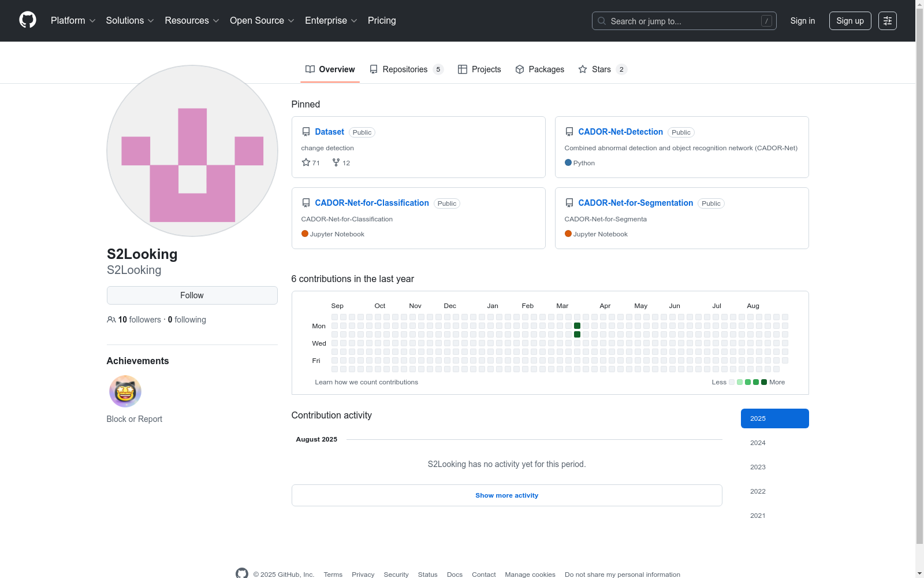Open the CADOR-Net-for-Segmentation repository
Image resolution: width=924 pixels, height=578 pixels.
pos(635,203)
